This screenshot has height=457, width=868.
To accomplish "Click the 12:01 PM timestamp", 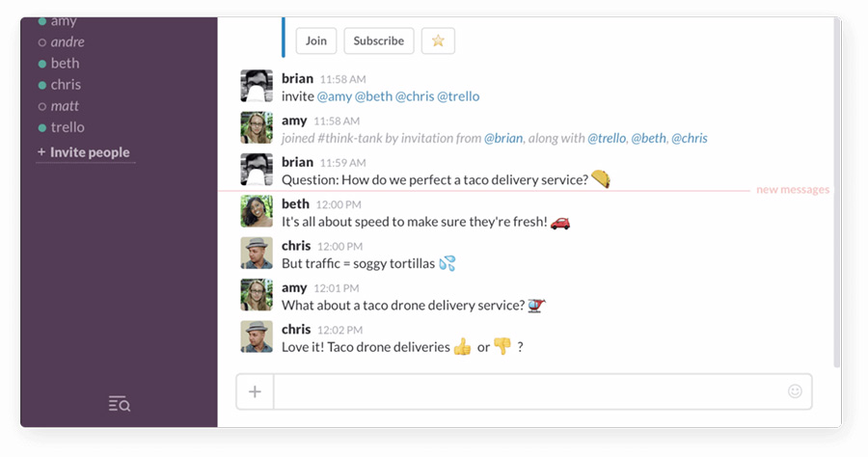I will 337,288.
